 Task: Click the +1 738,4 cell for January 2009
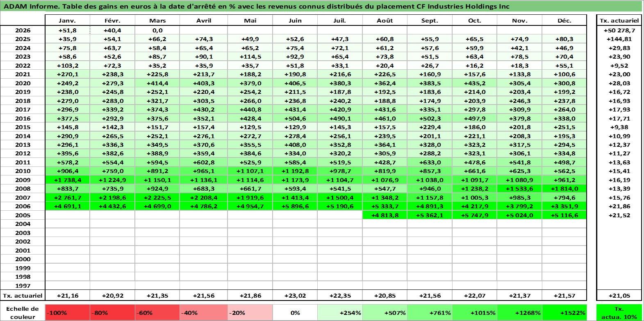(x=67, y=180)
